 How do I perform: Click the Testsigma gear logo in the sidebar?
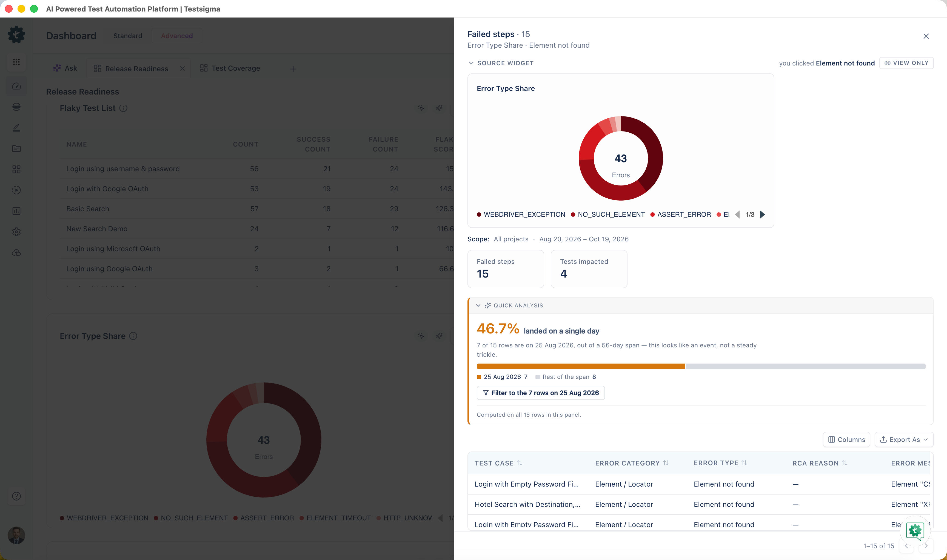[x=16, y=35]
